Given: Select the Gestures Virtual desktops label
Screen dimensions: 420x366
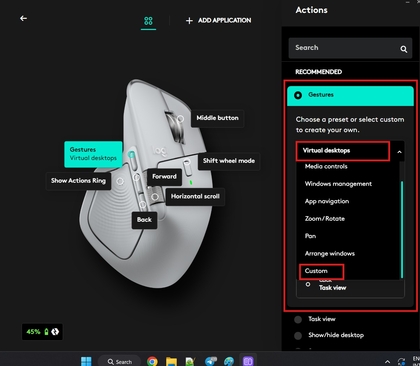Looking at the screenshot, I should pos(93,154).
